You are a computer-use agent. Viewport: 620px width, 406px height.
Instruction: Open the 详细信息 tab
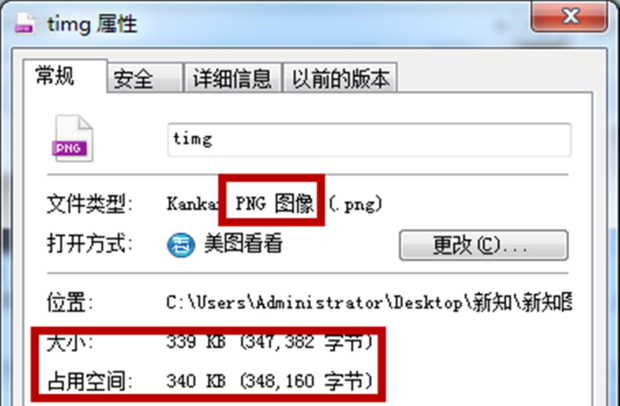coord(233,78)
